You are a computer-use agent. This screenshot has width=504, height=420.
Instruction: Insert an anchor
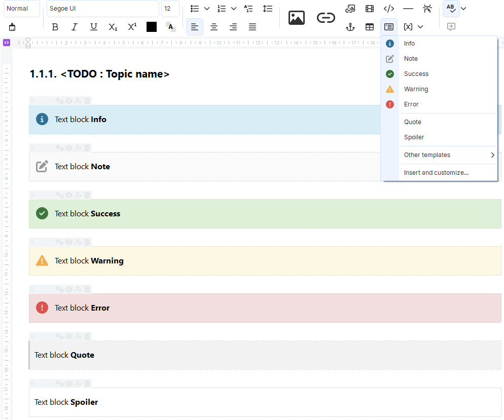(350, 27)
